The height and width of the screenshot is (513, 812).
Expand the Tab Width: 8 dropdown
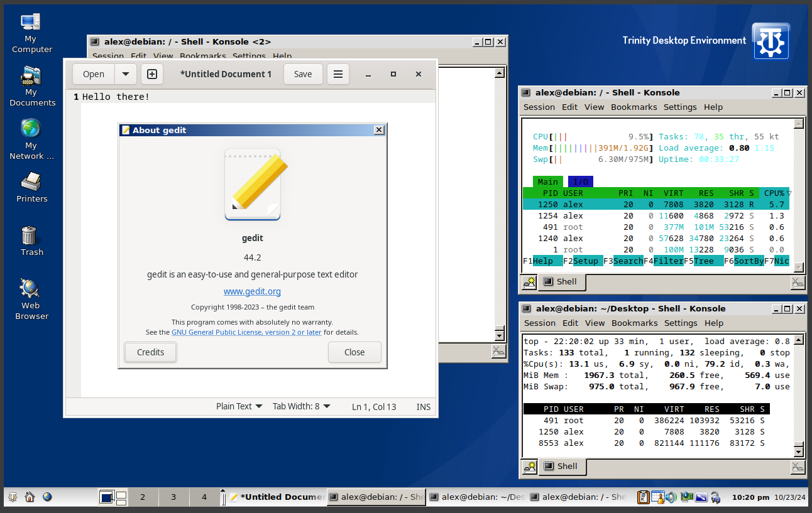301,406
